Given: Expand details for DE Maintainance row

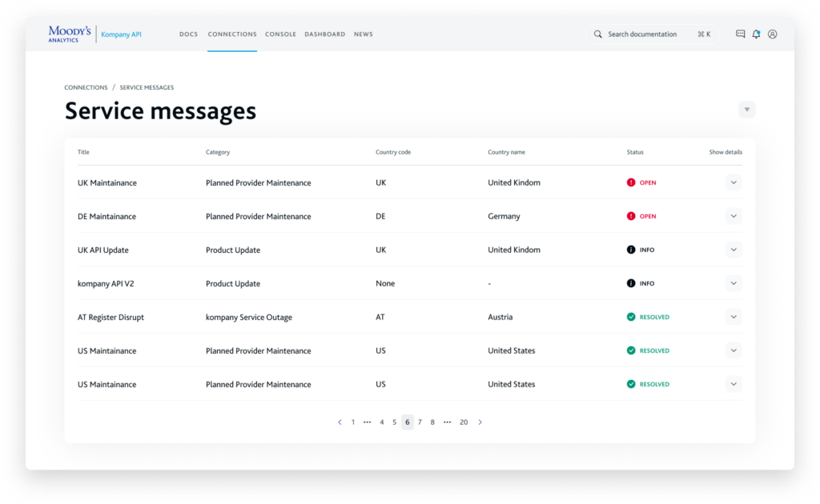Looking at the screenshot, I should 734,216.
